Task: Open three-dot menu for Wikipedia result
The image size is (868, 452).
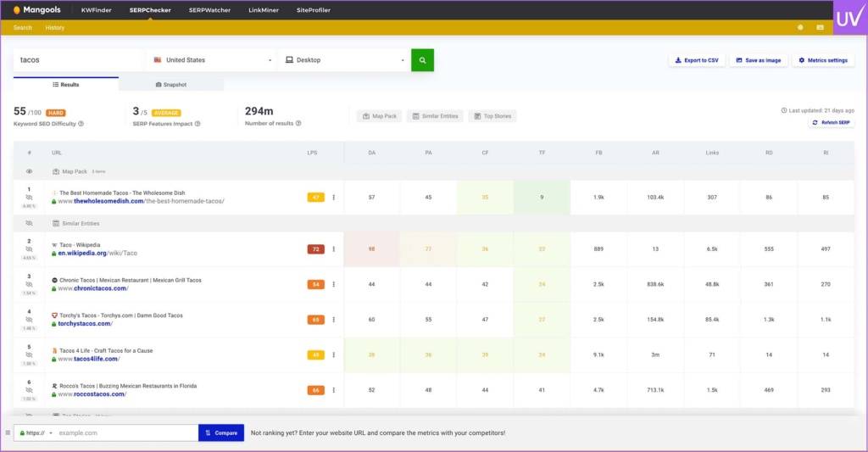Action: click(333, 249)
